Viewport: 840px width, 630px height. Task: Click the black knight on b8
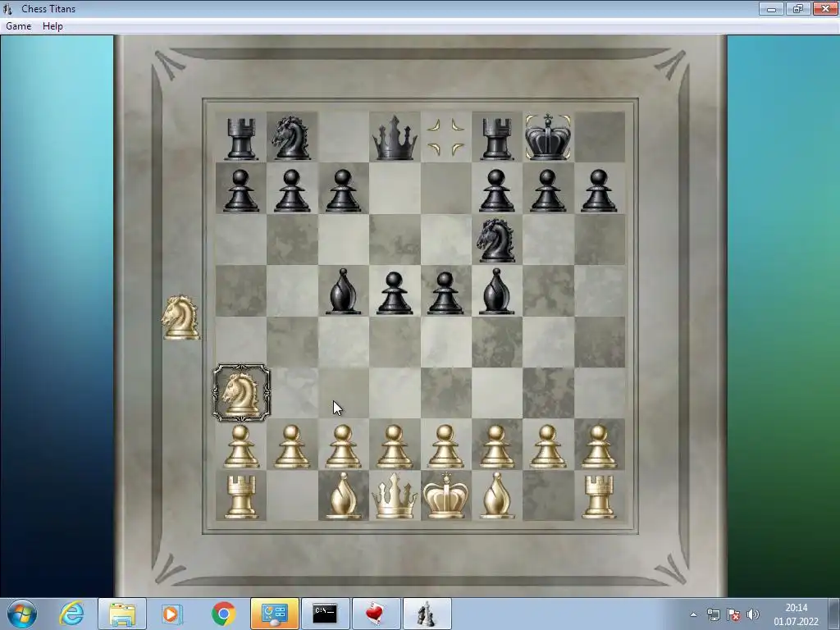click(x=292, y=138)
